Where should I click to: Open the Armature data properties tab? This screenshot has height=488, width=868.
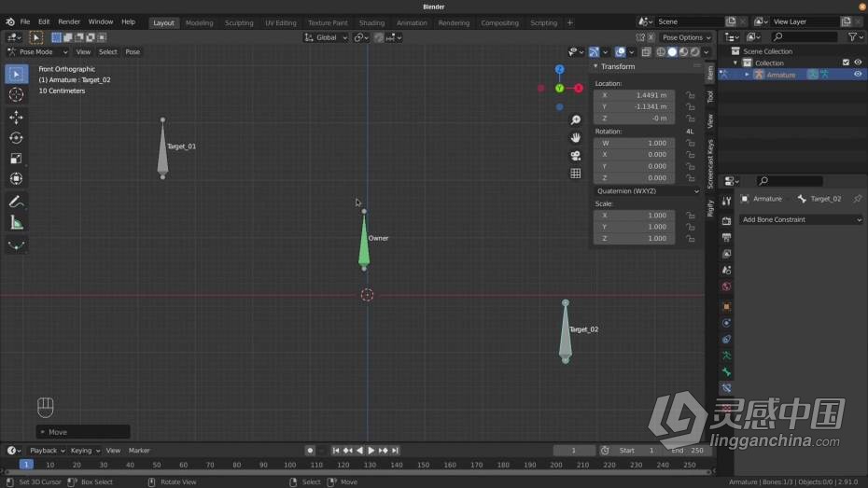(726, 356)
